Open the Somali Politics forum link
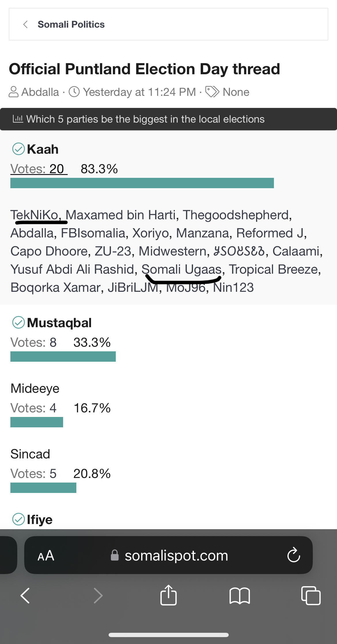 pos(71,24)
